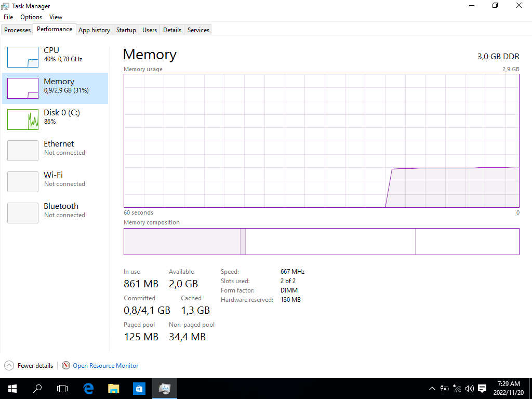Click the Open Resource Monitor link
Image resolution: width=532 pixels, height=399 pixels.
click(105, 366)
